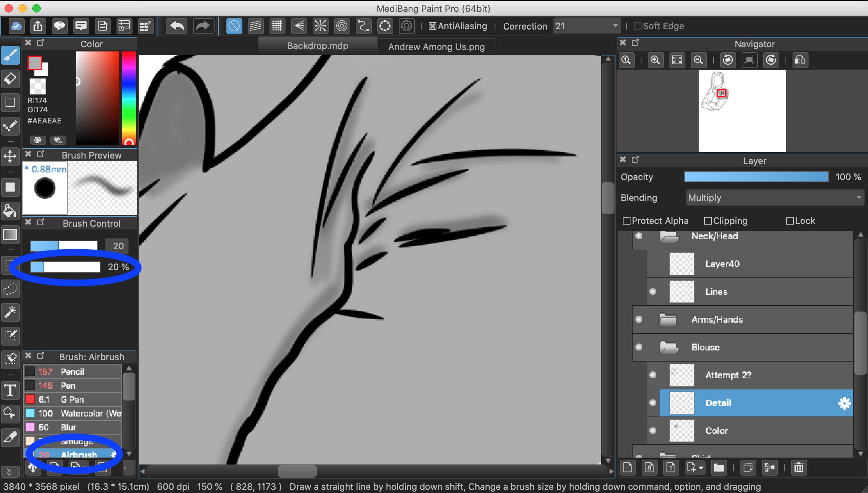Flip canvas view in Navigator

(800, 60)
